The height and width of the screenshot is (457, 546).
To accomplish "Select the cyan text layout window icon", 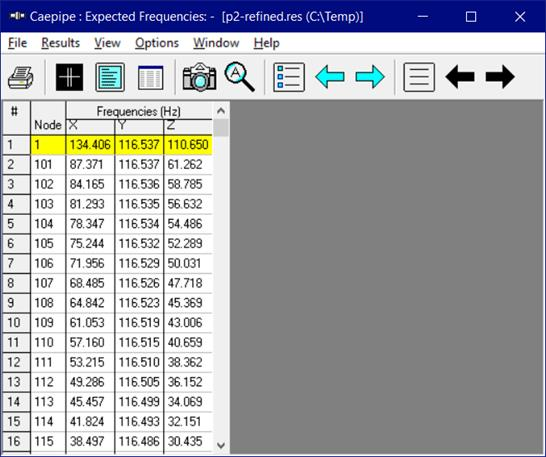I will point(110,77).
